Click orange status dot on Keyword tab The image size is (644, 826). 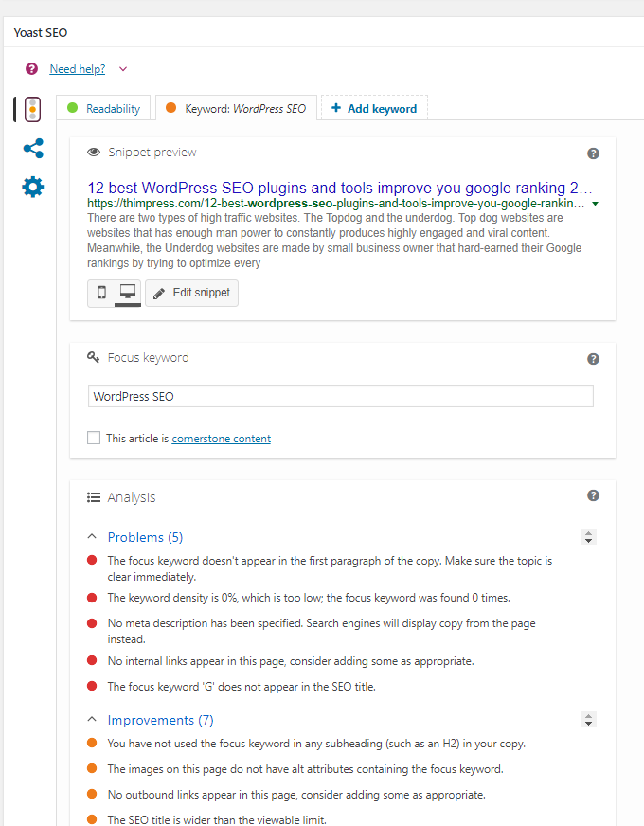(170, 107)
